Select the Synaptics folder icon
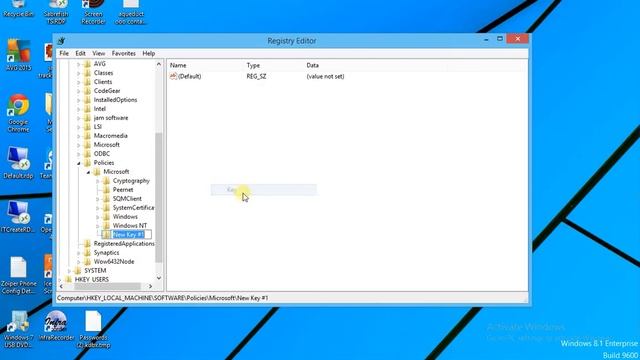The width and height of the screenshot is (640, 360). tap(87, 252)
